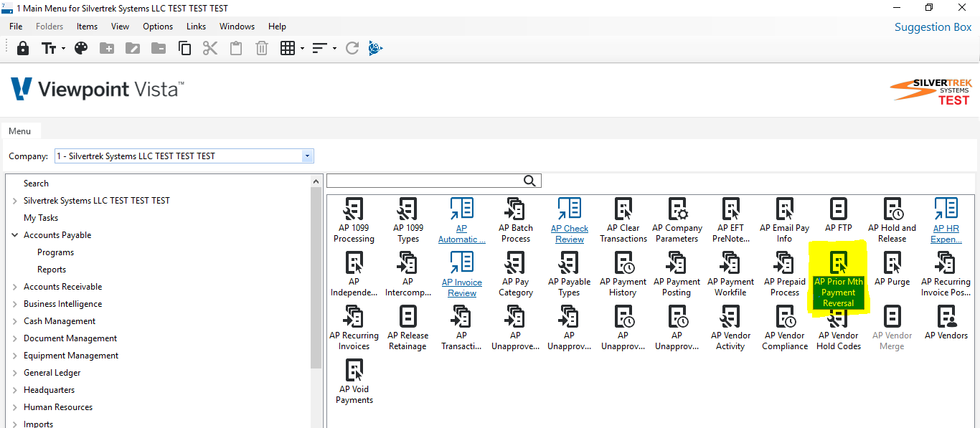Screen dimensions: 980x428
Task: Open AP Vendor Compliance
Action: click(x=785, y=328)
